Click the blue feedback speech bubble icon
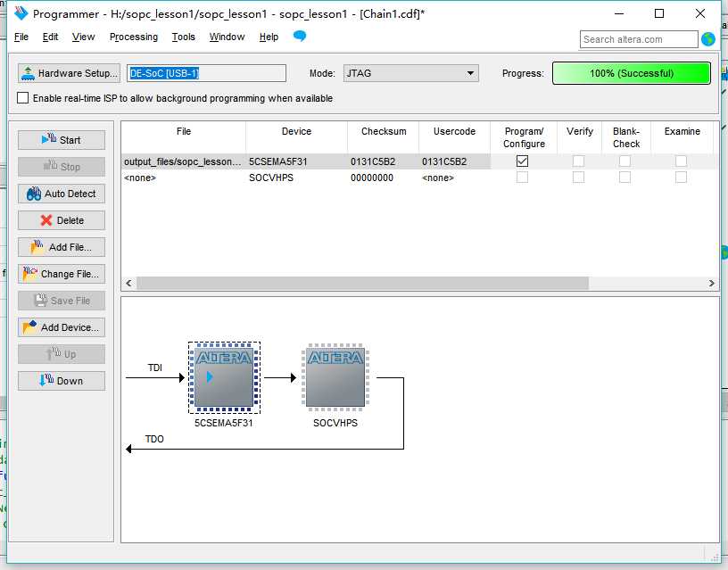 pos(300,36)
